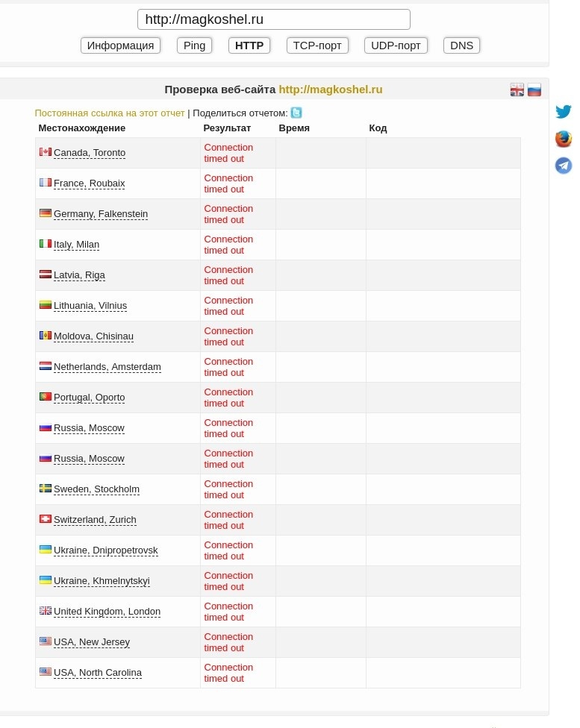This screenshot has height=728, width=580.
Task: Click the Switzerland flag icon
Action: [46, 519]
